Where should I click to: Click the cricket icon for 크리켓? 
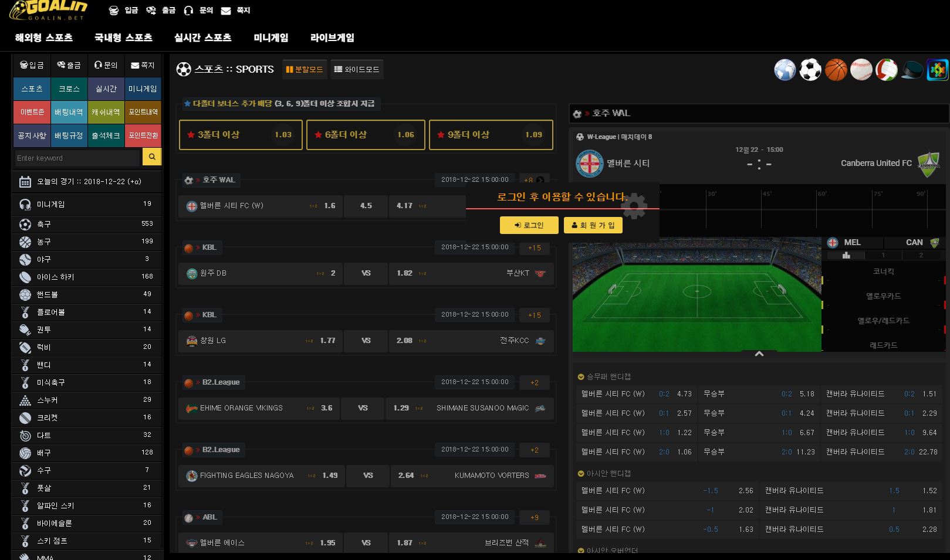coord(25,418)
